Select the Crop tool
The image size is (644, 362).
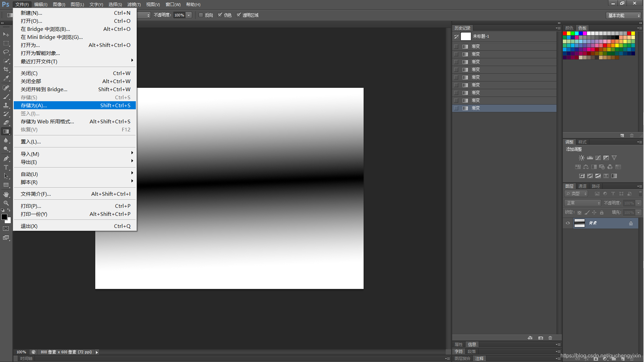pos(6,69)
